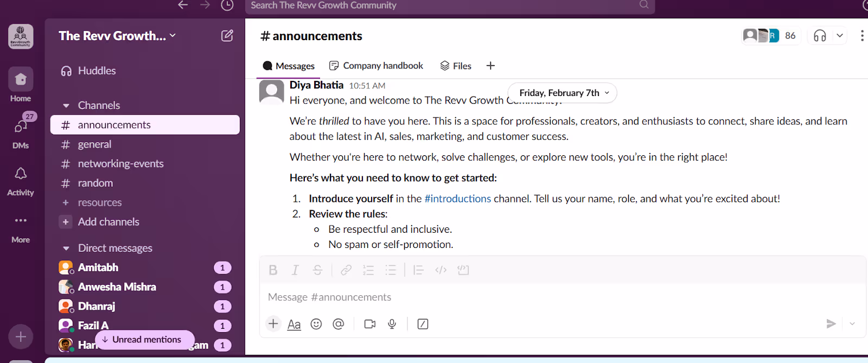Open The Revv Growth workspace dropdown
The height and width of the screenshot is (363, 868).
(117, 36)
